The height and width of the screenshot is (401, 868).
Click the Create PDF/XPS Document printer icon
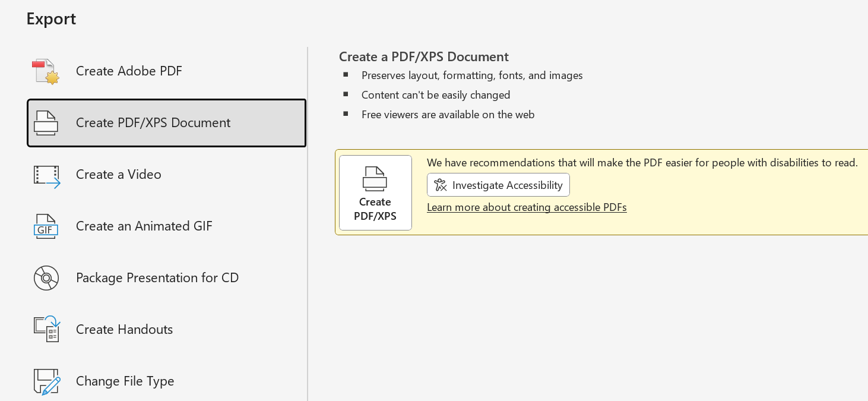click(46, 123)
